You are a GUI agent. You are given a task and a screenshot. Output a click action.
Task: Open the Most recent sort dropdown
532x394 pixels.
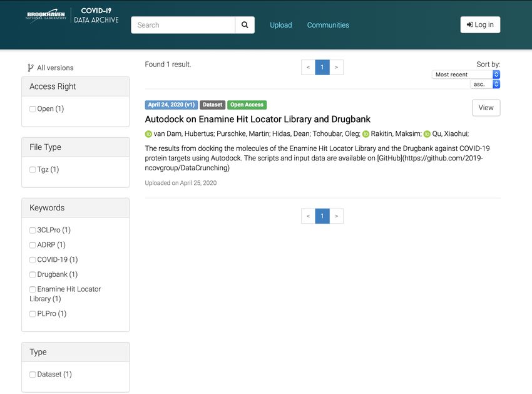coord(466,75)
